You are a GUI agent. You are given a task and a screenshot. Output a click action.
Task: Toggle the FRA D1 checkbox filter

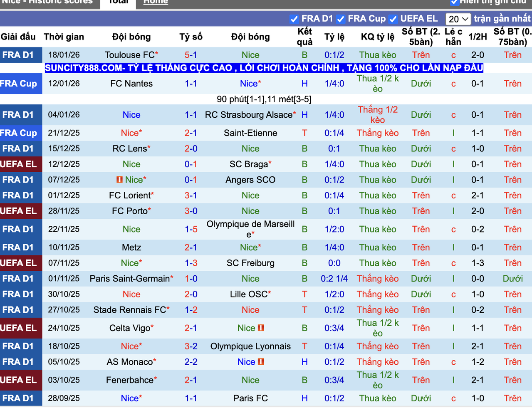click(x=294, y=19)
